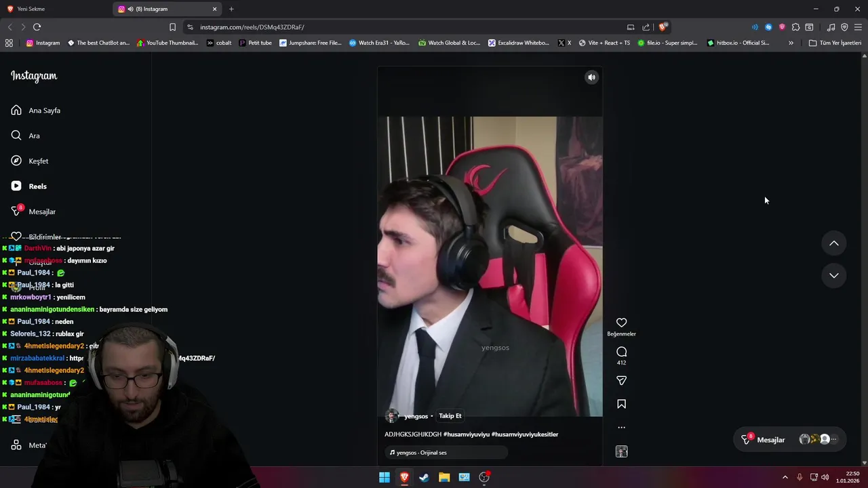Open Excalidraw Whiteboard bookmark

click(x=518, y=43)
